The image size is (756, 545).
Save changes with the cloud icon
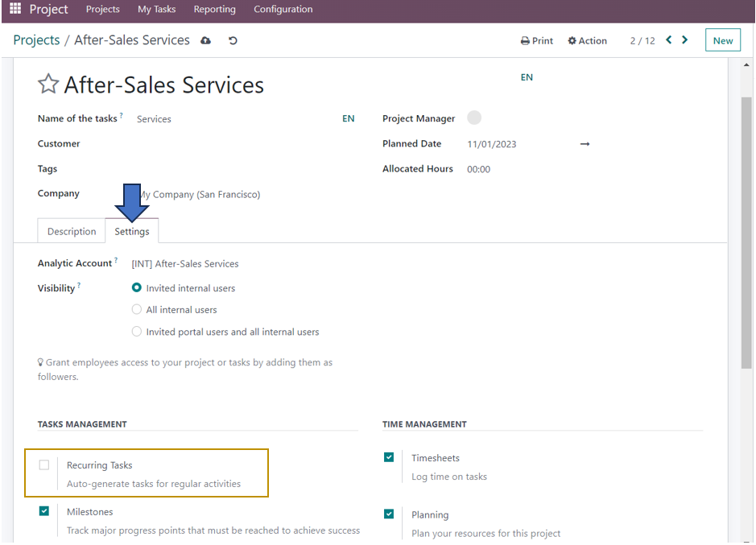tap(205, 39)
